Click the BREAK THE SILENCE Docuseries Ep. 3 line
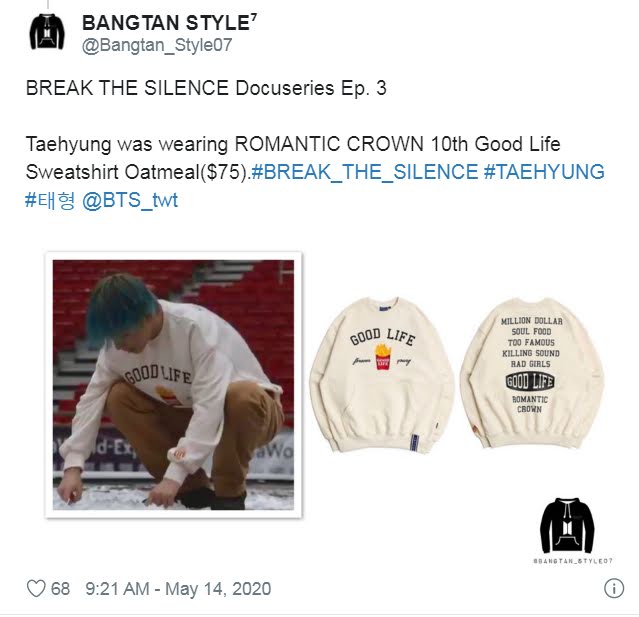The height and width of the screenshot is (617, 639). (206, 88)
